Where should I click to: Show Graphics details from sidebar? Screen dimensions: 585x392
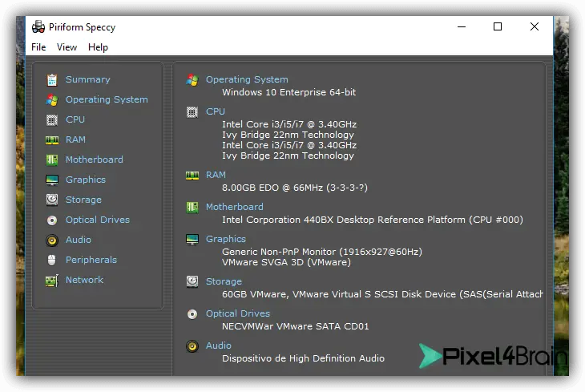pos(86,180)
